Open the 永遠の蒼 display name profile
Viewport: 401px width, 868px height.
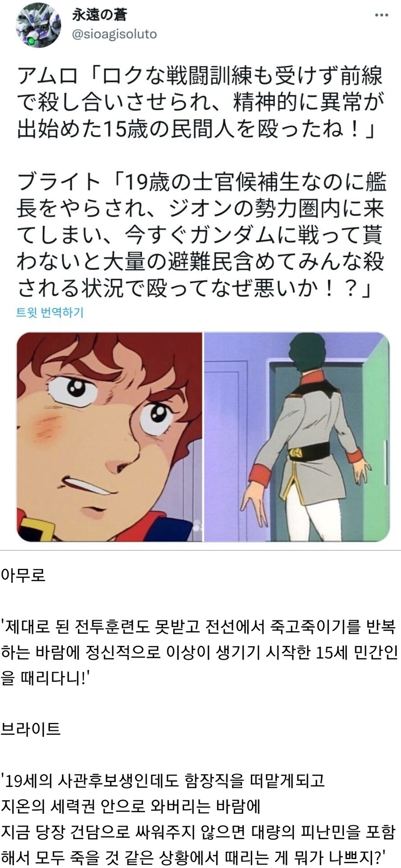(100, 14)
